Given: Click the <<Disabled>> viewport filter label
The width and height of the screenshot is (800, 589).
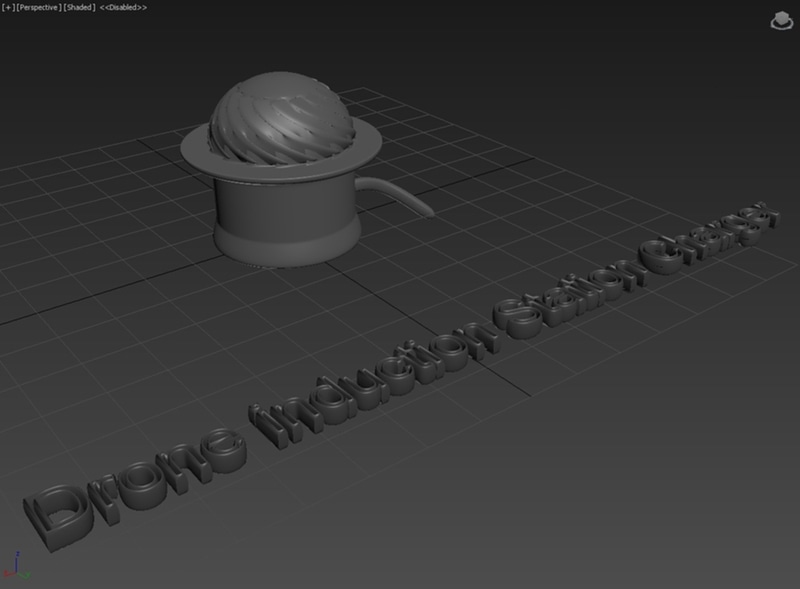Looking at the screenshot, I should [123, 8].
